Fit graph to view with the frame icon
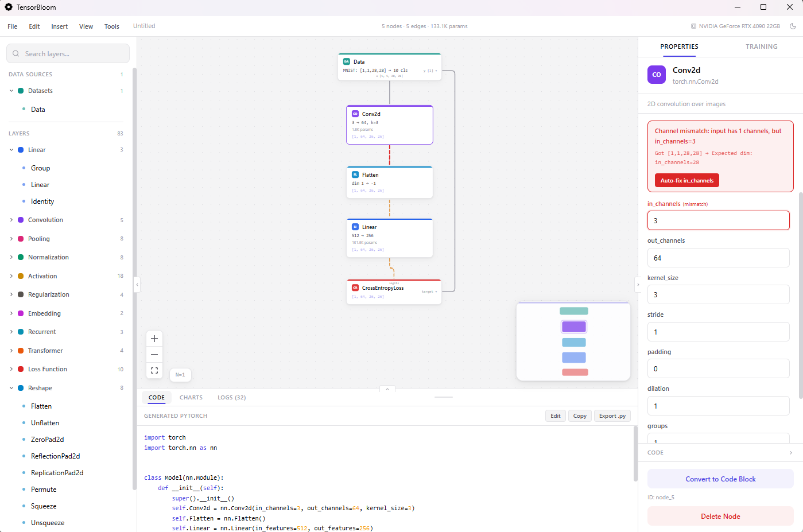 (x=154, y=370)
